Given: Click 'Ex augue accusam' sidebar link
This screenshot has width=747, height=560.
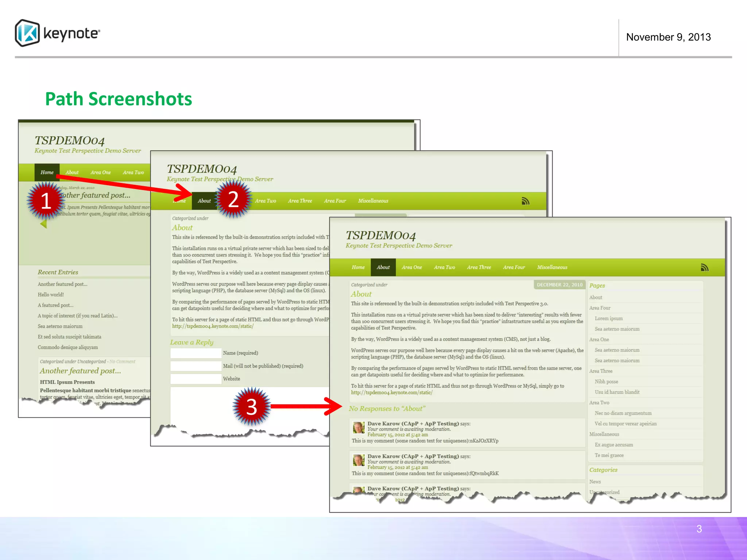Looking at the screenshot, I should click(x=614, y=445).
